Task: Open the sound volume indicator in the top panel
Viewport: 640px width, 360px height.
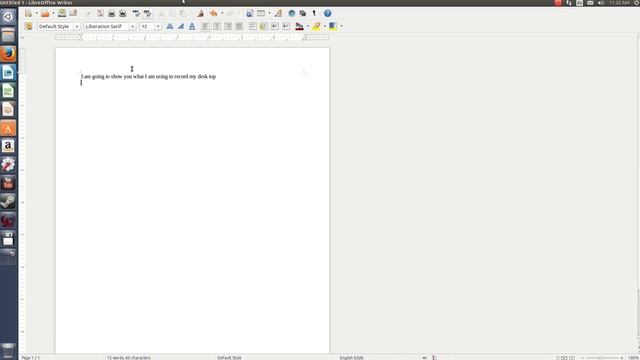Action: (x=601, y=3)
